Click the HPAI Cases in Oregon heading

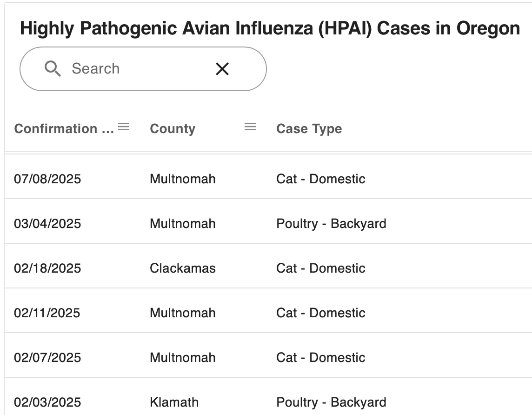click(270, 28)
